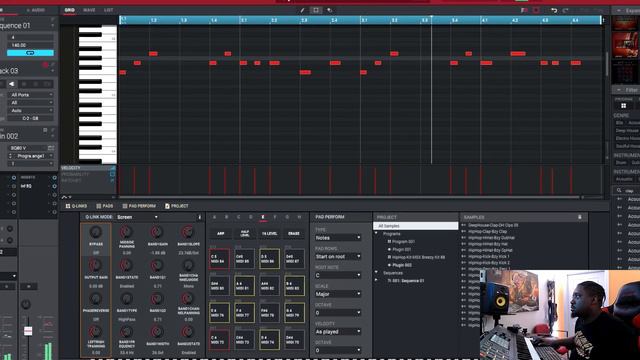640x360 pixels.
Task: Click the tempo field showing 140.00
Action: [x=30, y=45]
